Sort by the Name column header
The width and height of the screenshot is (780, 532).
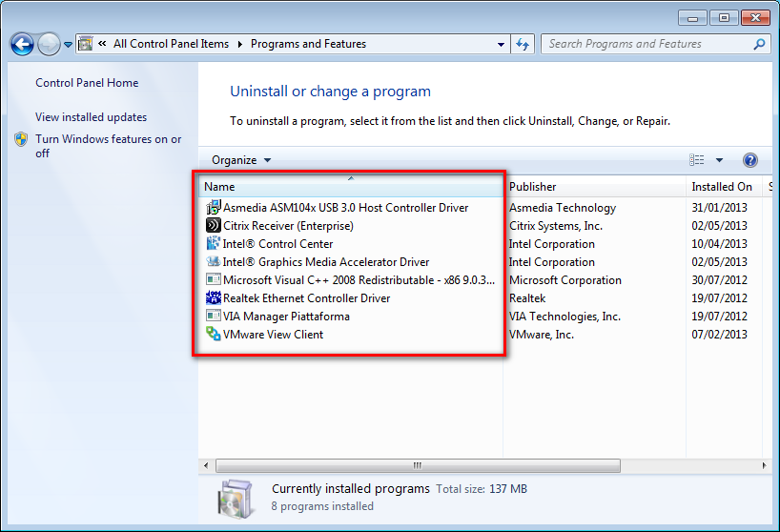click(x=350, y=187)
